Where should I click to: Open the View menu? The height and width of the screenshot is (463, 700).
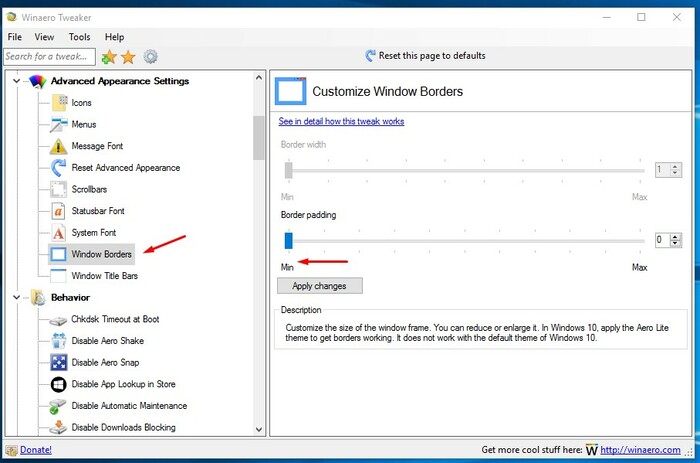(x=44, y=37)
